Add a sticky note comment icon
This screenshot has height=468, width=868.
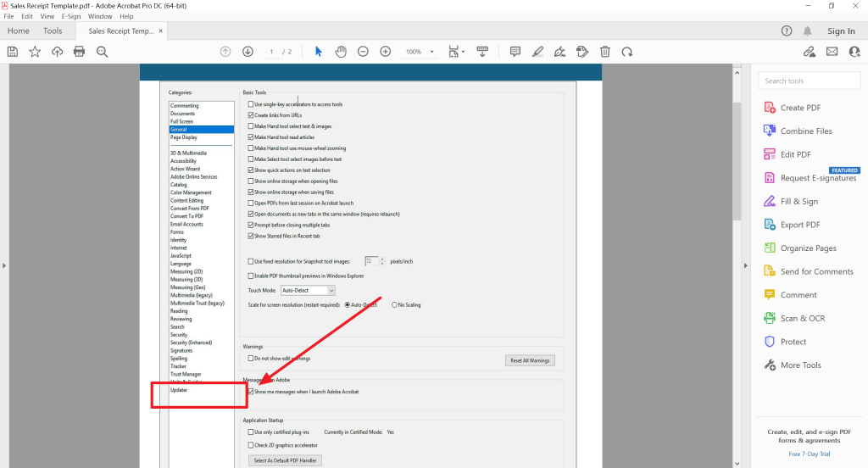tap(515, 52)
